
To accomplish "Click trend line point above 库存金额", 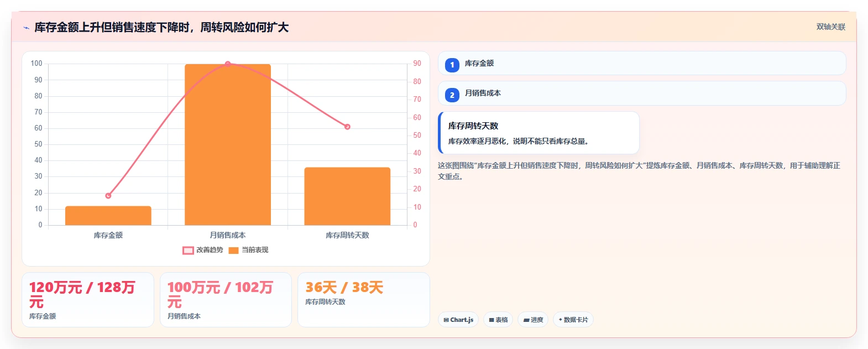I will (x=108, y=196).
